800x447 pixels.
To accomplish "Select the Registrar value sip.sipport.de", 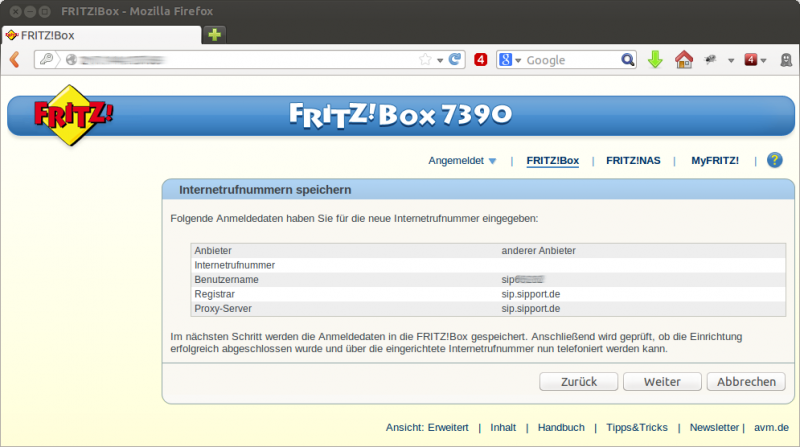I will 531,294.
